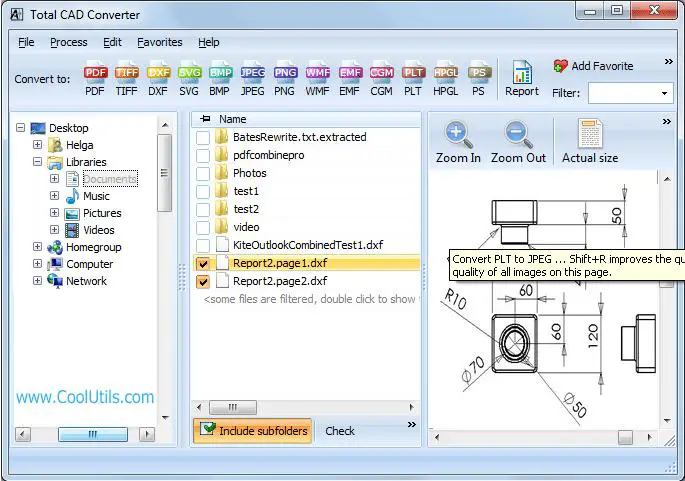Open the Filter dropdown
685x481 pixels.
tap(664, 93)
